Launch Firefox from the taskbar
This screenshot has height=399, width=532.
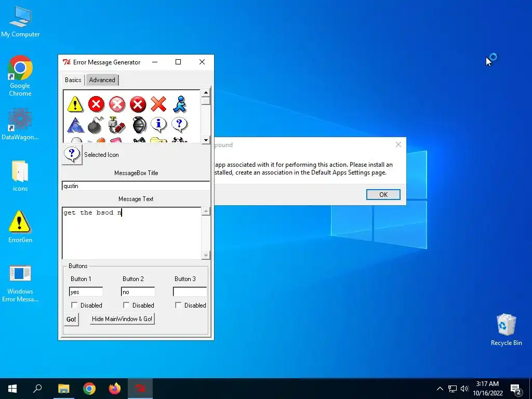115,389
